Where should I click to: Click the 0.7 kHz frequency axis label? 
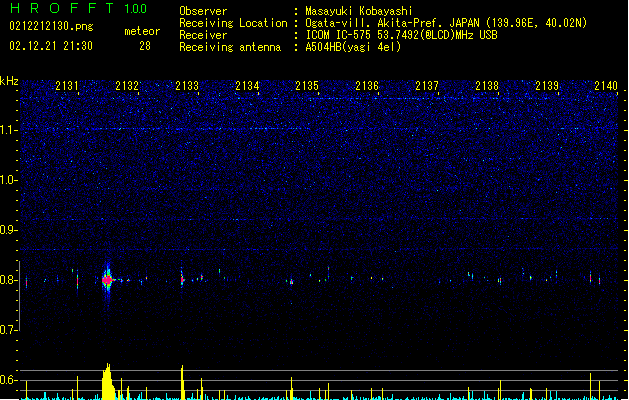[x=9, y=330]
